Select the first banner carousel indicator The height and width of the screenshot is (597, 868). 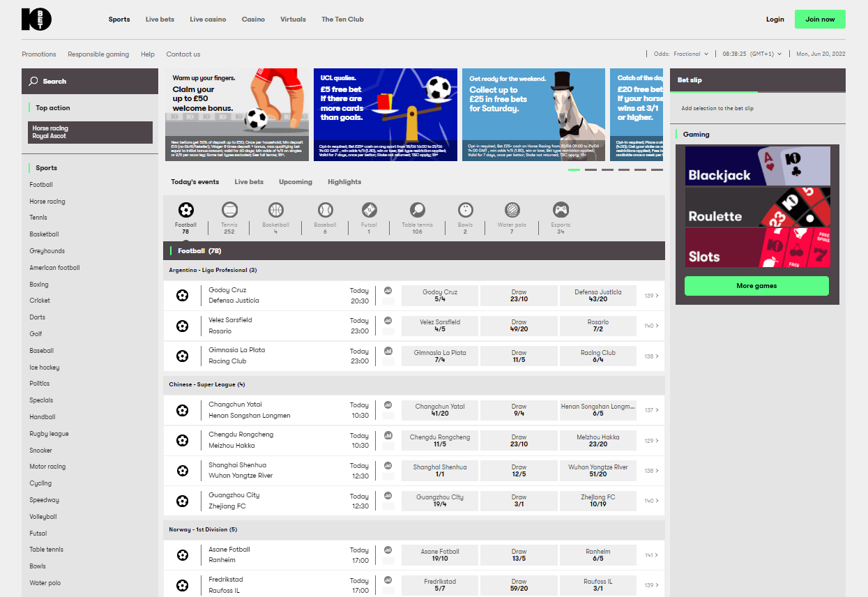click(574, 169)
